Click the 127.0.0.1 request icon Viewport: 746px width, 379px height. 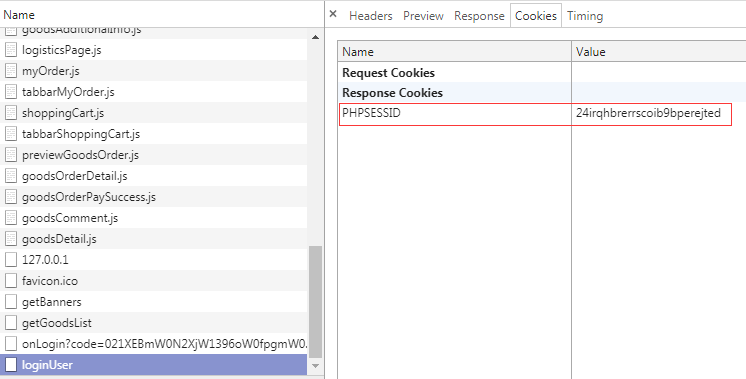point(10,260)
